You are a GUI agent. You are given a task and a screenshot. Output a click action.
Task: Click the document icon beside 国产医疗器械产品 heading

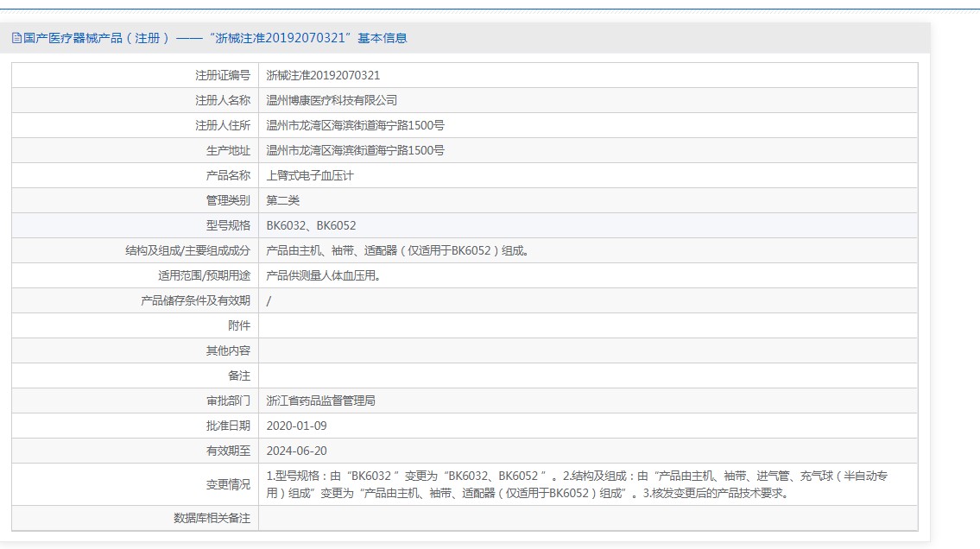17,38
